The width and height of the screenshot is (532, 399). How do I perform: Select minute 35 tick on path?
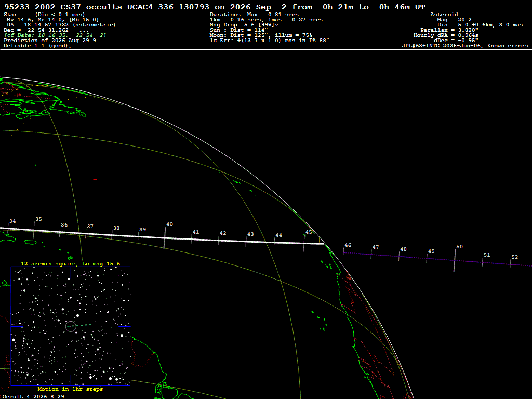click(34, 230)
